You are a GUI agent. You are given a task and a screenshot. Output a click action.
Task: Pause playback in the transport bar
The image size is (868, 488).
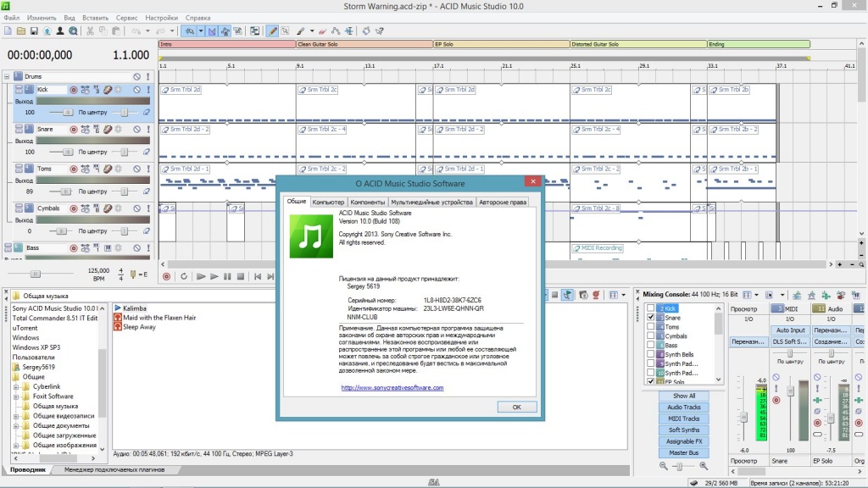(227, 277)
